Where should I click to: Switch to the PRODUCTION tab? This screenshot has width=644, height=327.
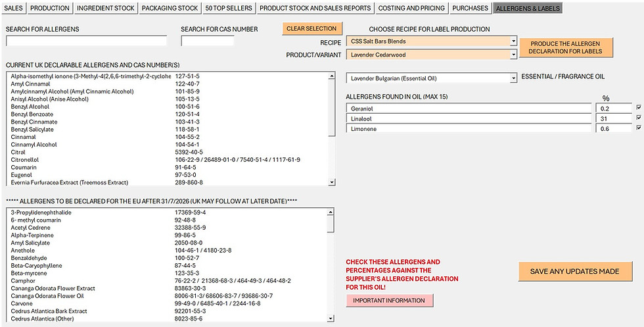pos(50,8)
